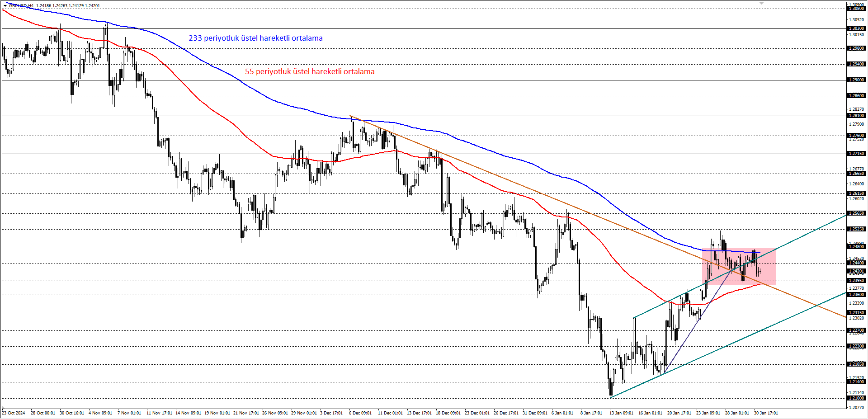
Task: Click the 1.25650 price level label
Action: click(x=856, y=213)
